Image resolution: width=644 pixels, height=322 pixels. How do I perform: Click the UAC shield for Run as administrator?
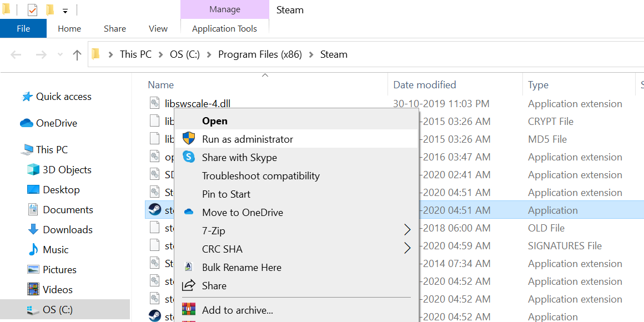click(x=188, y=139)
